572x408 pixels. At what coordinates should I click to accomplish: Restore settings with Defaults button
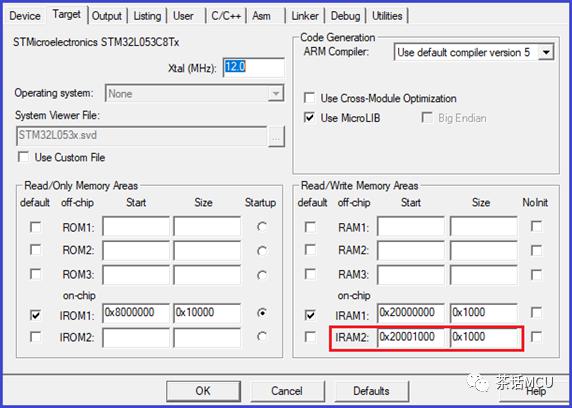coord(371,391)
